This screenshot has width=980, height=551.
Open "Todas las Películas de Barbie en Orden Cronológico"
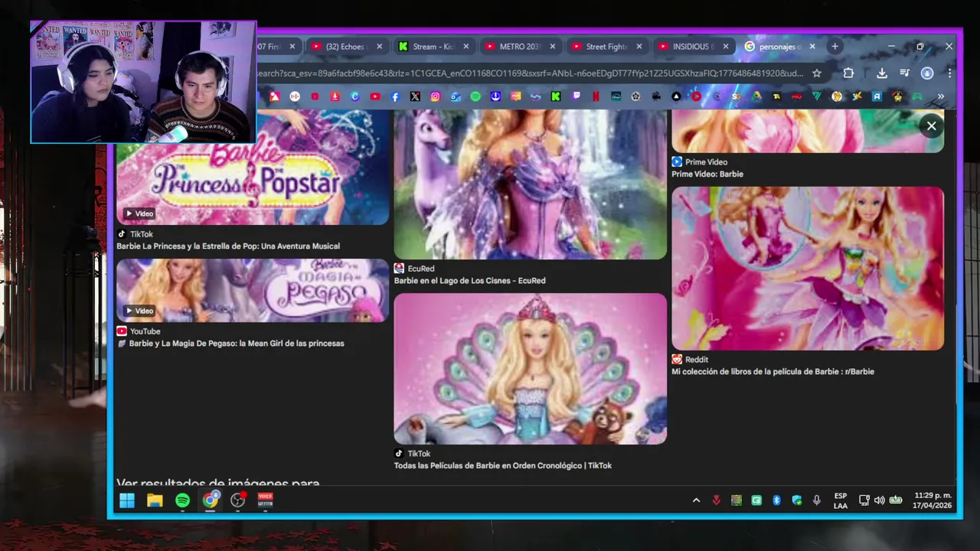pos(502,466)
